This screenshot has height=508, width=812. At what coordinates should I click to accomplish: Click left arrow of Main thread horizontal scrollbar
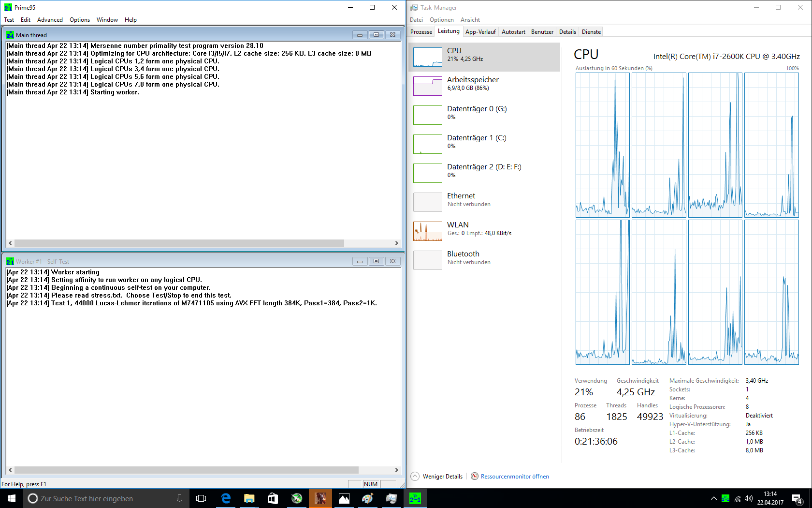(x=10, y=243)
